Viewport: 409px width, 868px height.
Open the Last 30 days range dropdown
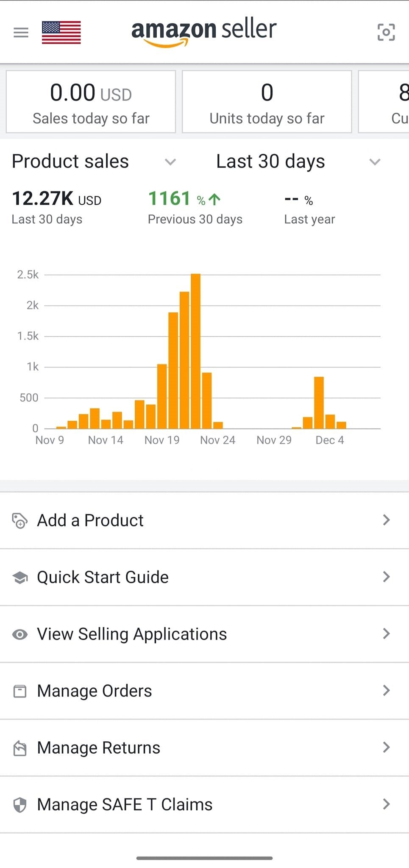(375, 161)
